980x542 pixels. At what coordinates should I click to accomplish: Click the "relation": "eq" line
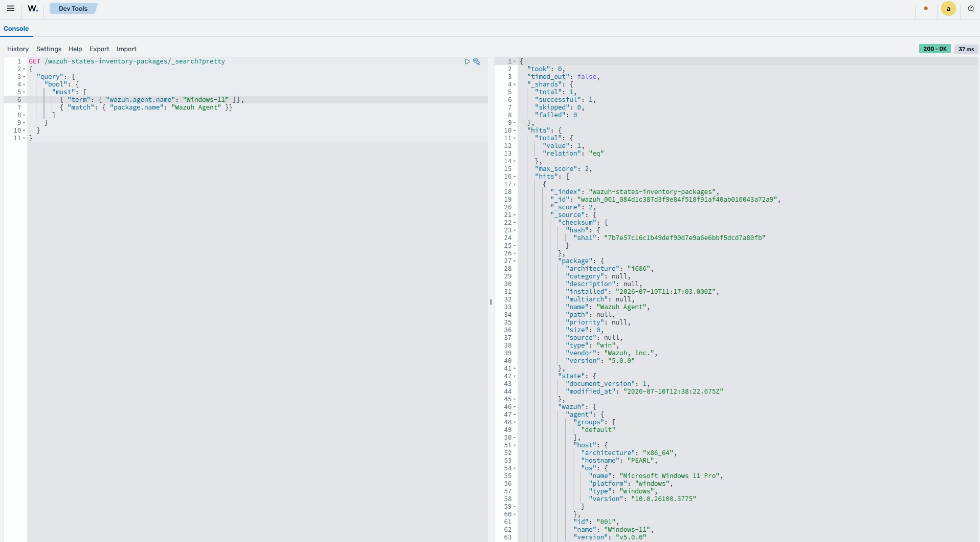tap(573, 154)
